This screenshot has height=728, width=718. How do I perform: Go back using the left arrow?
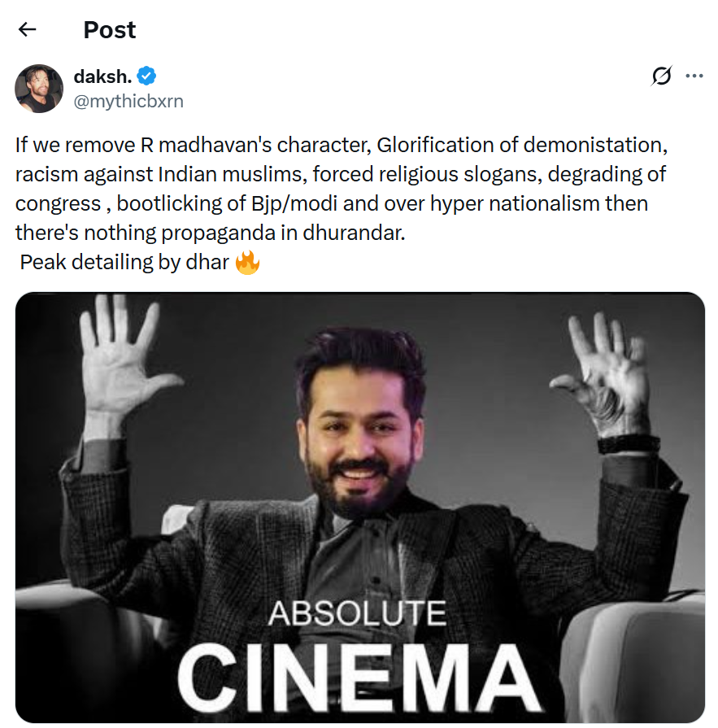[x=28, y=30]
